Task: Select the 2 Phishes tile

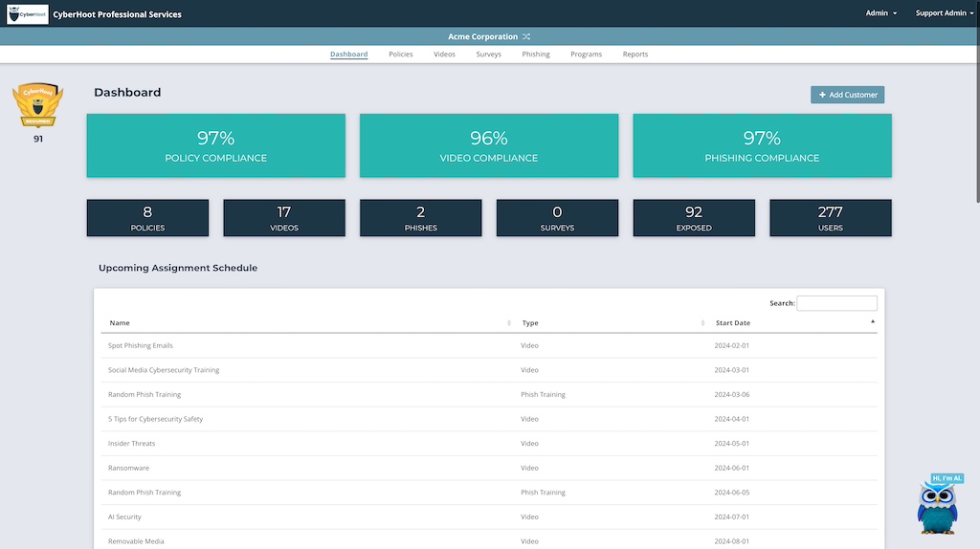Action: [x=421, y=218]
